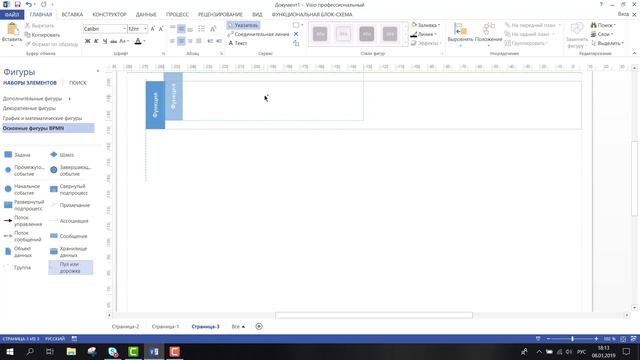This screenshot has width=640, height=360.
Task: Choose the Свернутый подпроцесс shape
Action: click(69, 189)
